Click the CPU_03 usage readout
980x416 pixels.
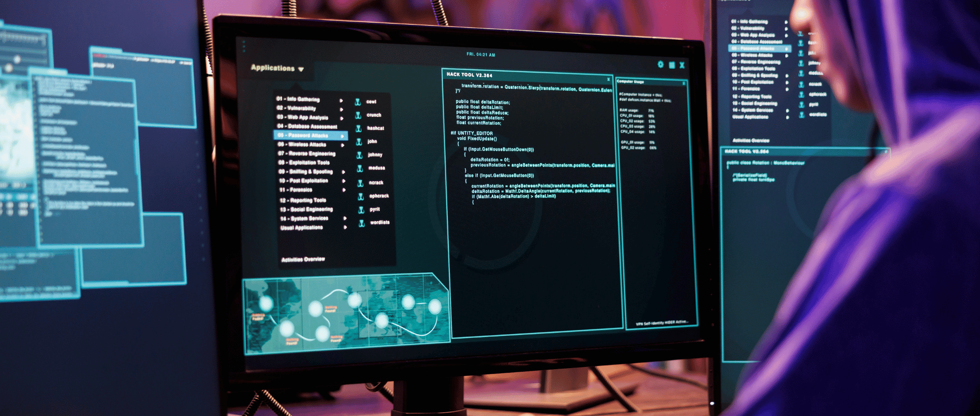638,126
